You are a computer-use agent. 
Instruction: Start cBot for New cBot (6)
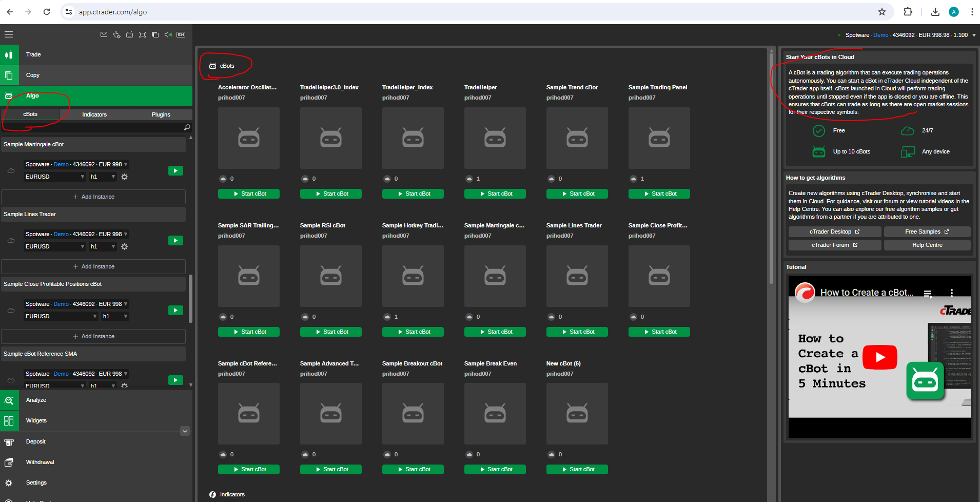pyautogui.click(x=577, y=469)
